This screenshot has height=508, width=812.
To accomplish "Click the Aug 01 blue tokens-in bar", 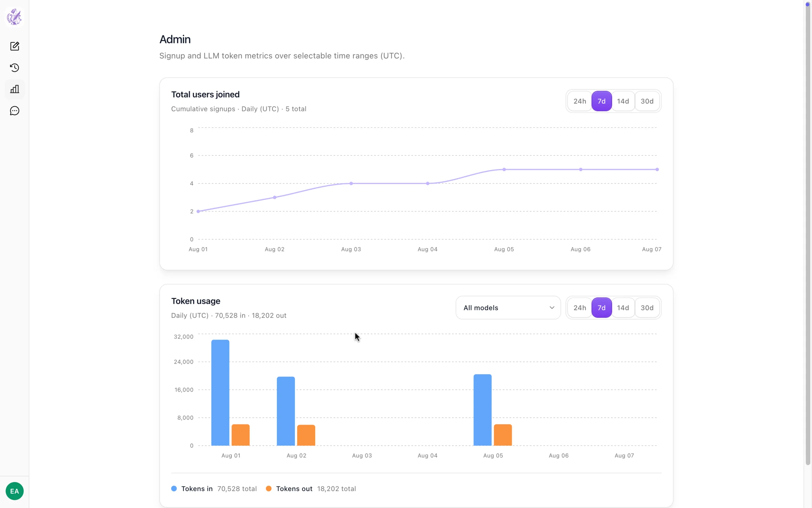I will [x=220, y=393].
